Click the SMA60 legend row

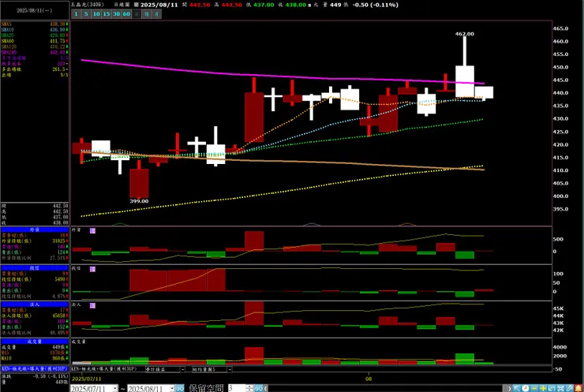click(35, 41)
